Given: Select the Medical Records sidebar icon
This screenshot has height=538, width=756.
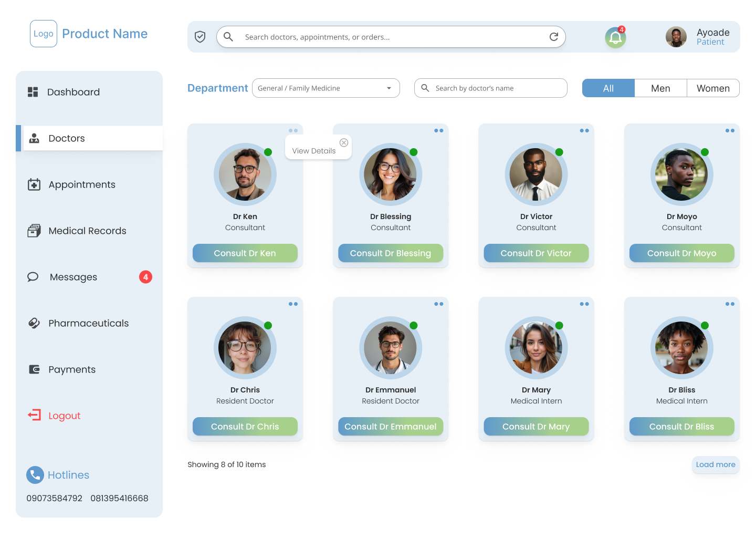Looking at the screenshot, I should click(34, 230).
